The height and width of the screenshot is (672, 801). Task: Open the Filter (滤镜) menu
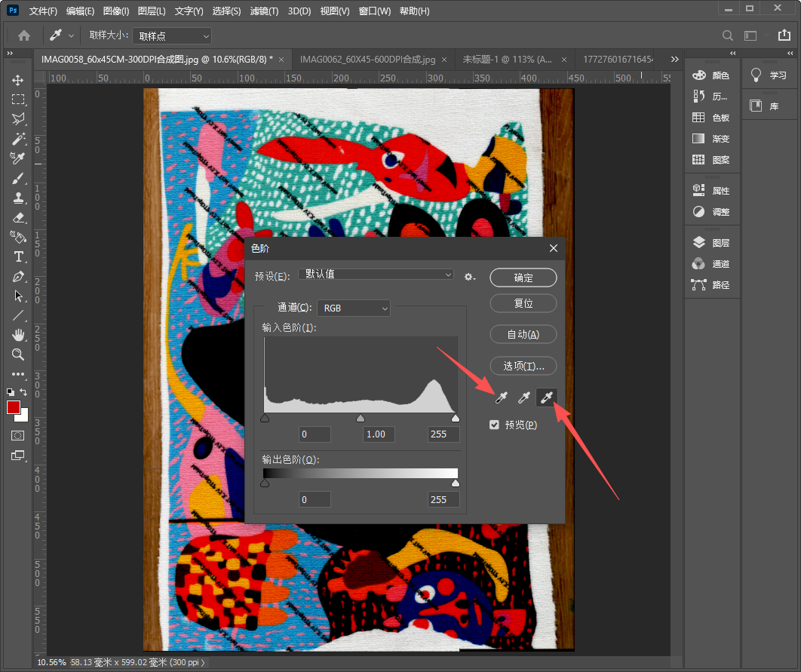[263, 11]
